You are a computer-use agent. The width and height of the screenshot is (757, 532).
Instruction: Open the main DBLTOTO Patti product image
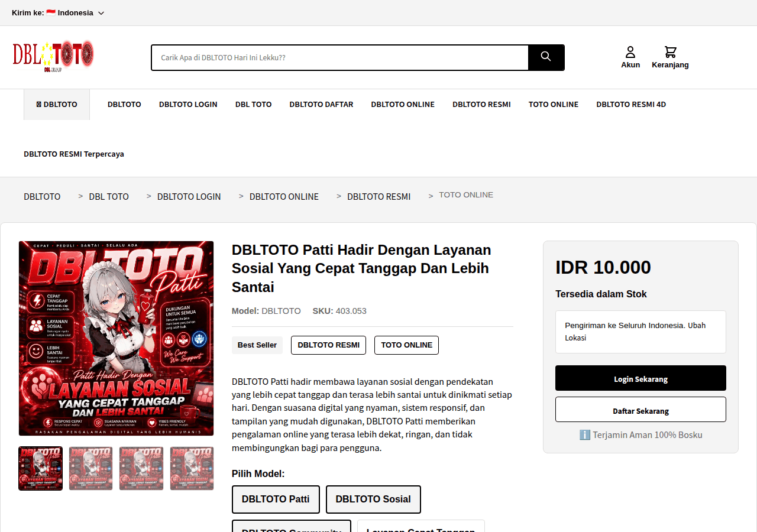tap(116, 338)
